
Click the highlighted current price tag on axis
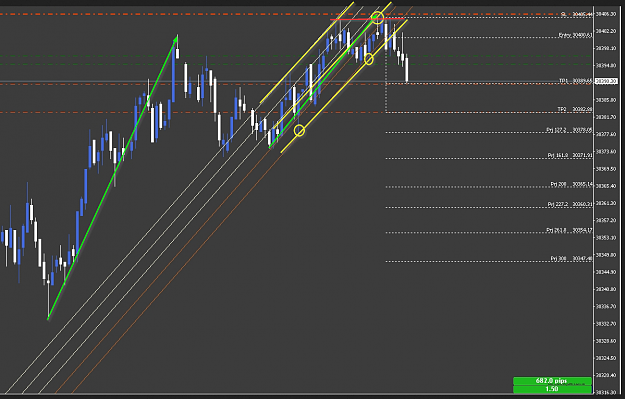coord(606,81)
